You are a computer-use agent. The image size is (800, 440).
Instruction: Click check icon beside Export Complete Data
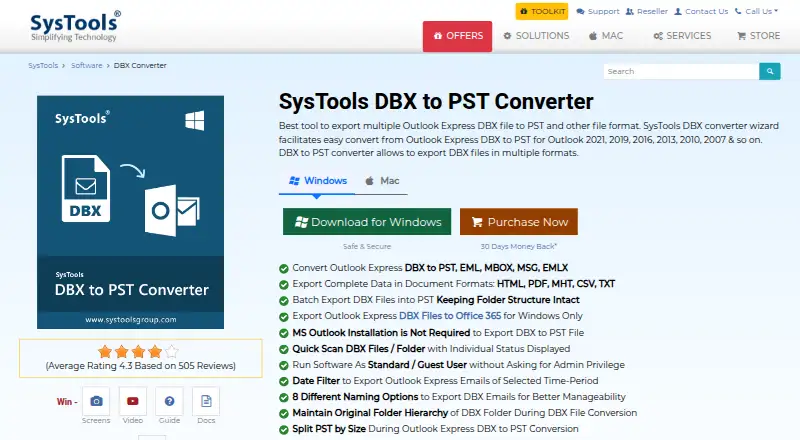pos(284,284)
